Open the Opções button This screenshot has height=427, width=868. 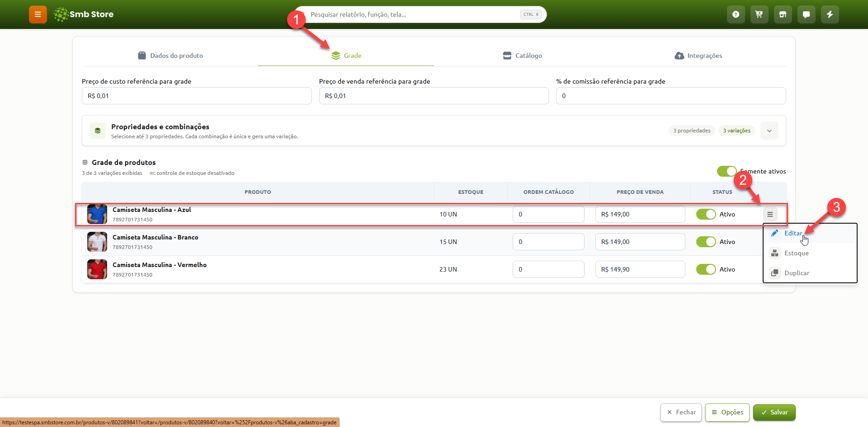pyautogui.click(x=727, y=413)
